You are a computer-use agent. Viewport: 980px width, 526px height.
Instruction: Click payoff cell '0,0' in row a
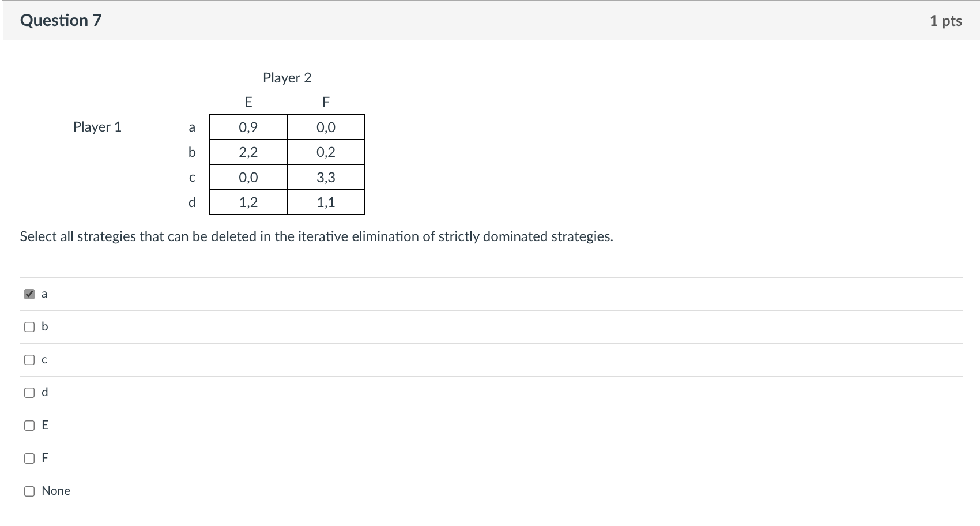click(326, 127)
